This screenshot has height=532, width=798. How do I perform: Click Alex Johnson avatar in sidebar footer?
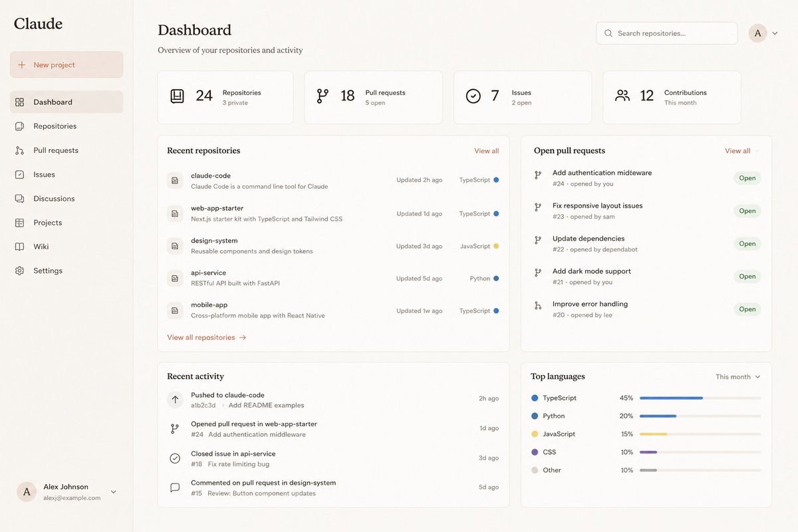coord(27,492)
